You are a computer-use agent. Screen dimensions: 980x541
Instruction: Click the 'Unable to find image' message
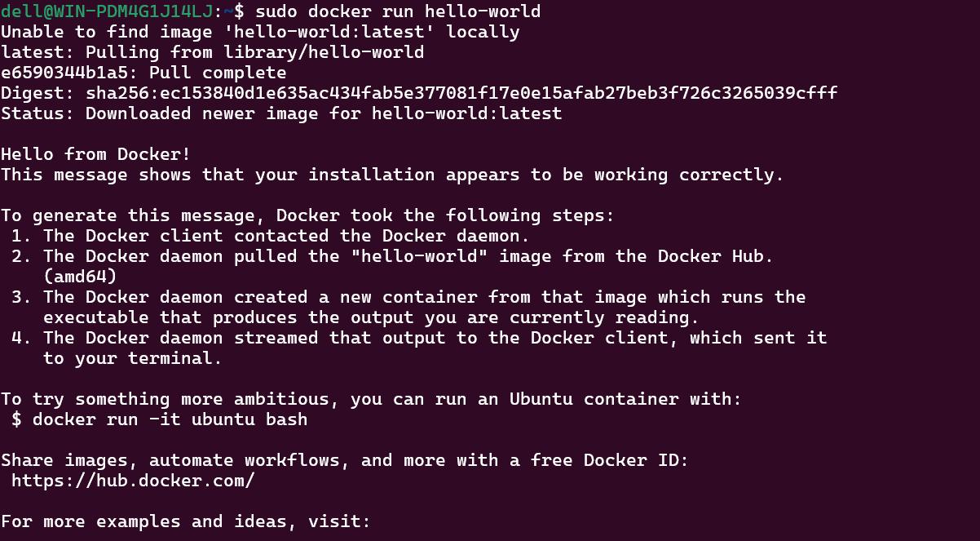[x=260, y=32]
